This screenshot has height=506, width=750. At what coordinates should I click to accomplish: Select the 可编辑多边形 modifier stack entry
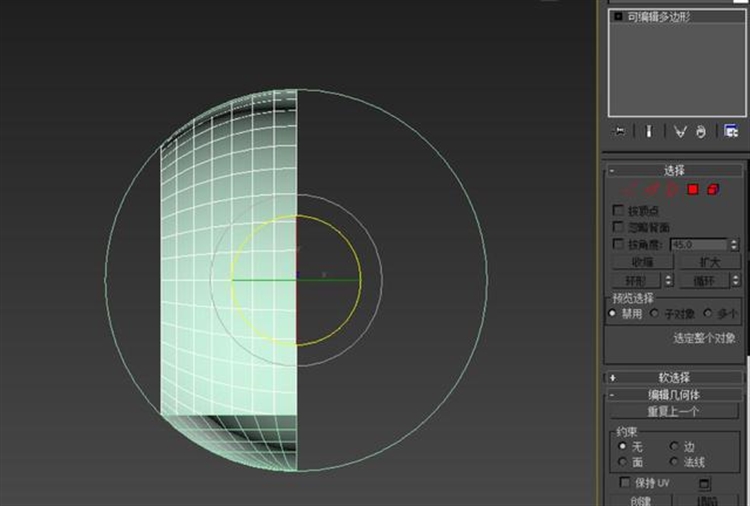point(677,17)
